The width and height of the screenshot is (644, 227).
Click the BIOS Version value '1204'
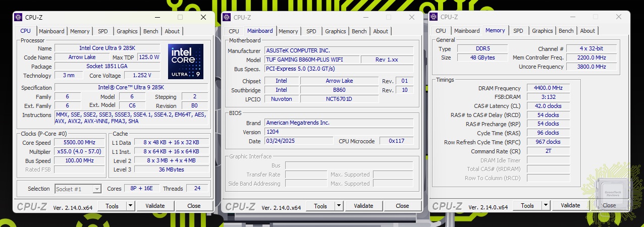coord(339,132)
